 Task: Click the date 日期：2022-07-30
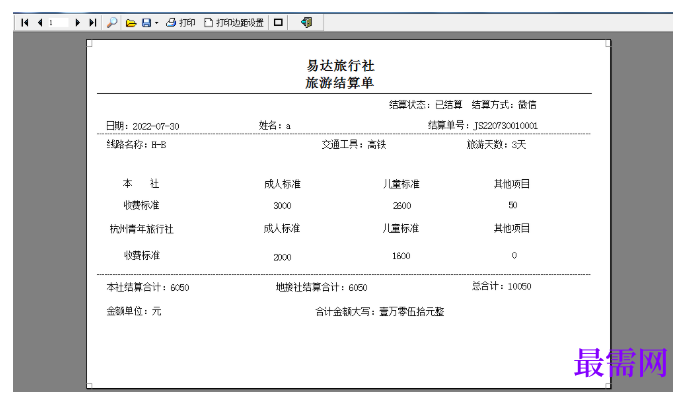click(x=143, y=126)
